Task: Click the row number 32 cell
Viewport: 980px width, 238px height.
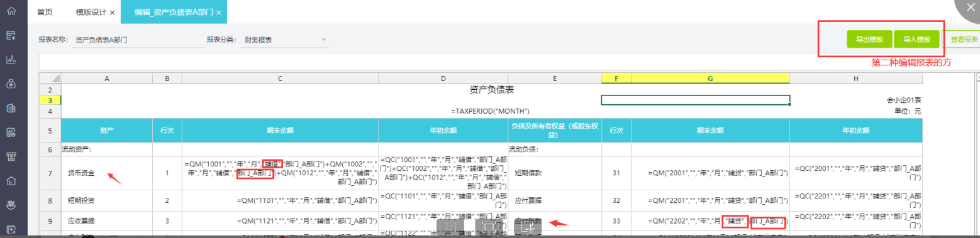Action: click(x=616, y=200)
